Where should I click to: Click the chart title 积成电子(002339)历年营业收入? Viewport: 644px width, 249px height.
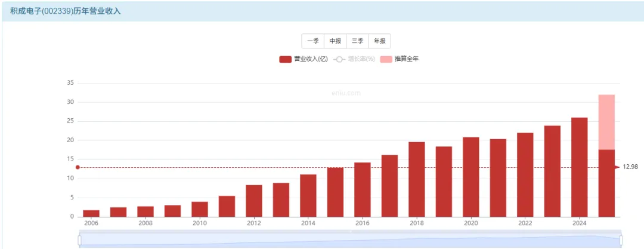point(66,11)
